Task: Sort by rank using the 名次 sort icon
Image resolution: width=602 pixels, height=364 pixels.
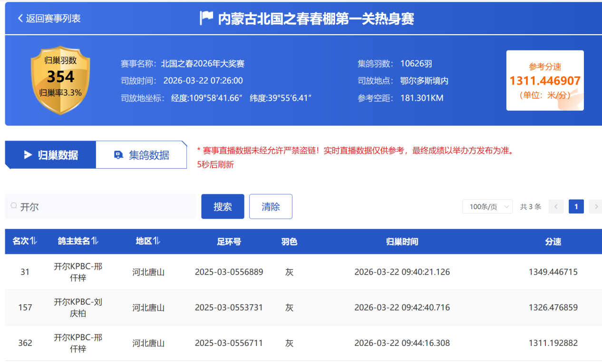Action: click(x=33, y=241)
